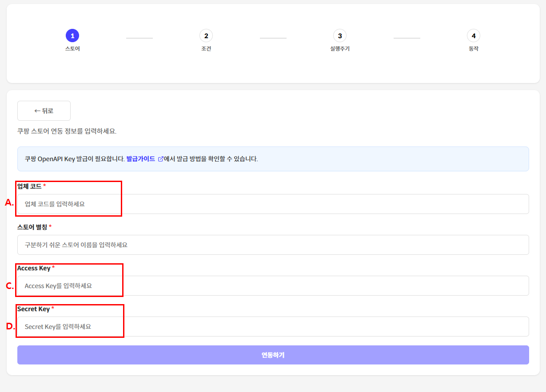Image resolution: width=546 pixels, height=392 pixels.
Task: Click the 업체 코드 field label
Action: pyautogui.click(x=29, y=186)
